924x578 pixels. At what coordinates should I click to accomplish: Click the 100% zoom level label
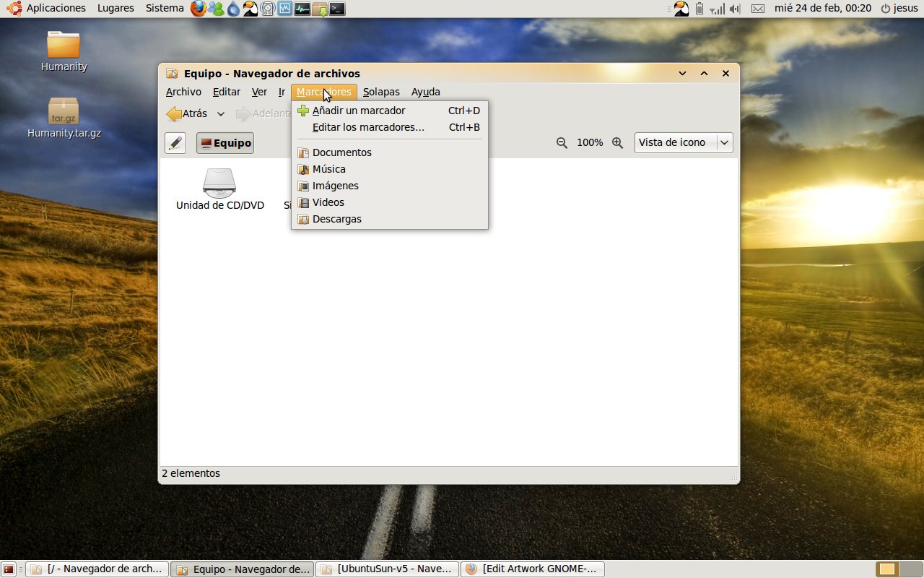click(x=590, y=143)
